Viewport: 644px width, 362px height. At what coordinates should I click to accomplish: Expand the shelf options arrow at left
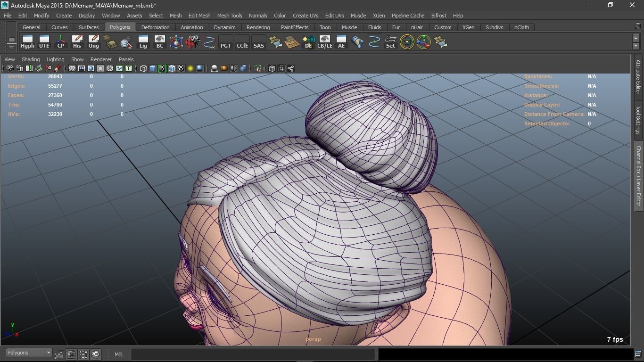[x=11, y=47]
